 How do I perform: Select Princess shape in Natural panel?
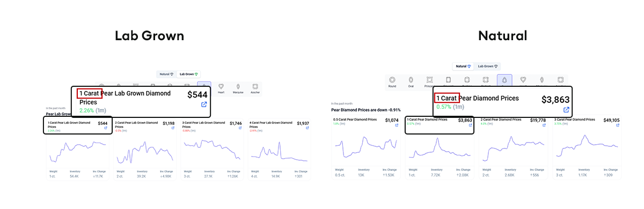[429, 81]
